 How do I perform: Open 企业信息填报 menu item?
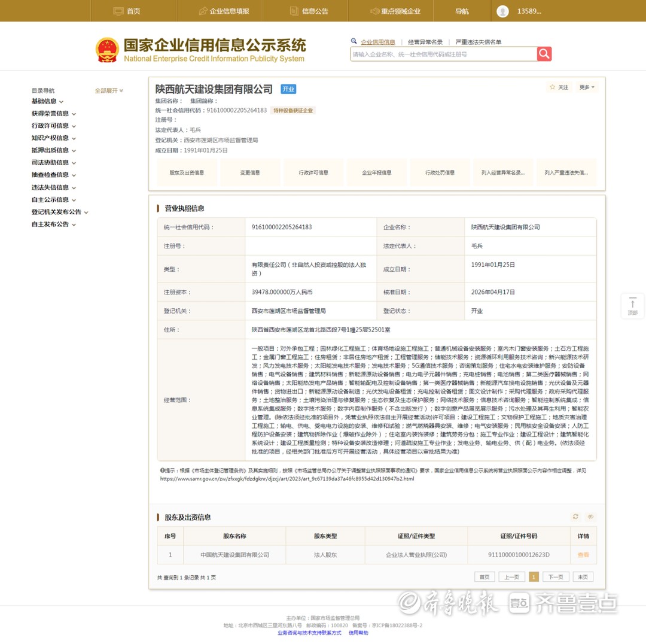click(x=229, y=11)
